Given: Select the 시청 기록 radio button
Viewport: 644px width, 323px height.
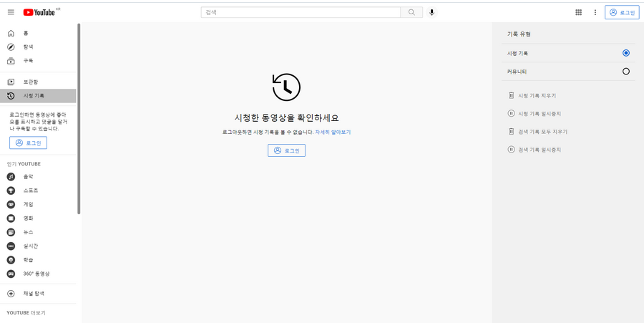Looking at the screenshot, I should click(626, 53).
